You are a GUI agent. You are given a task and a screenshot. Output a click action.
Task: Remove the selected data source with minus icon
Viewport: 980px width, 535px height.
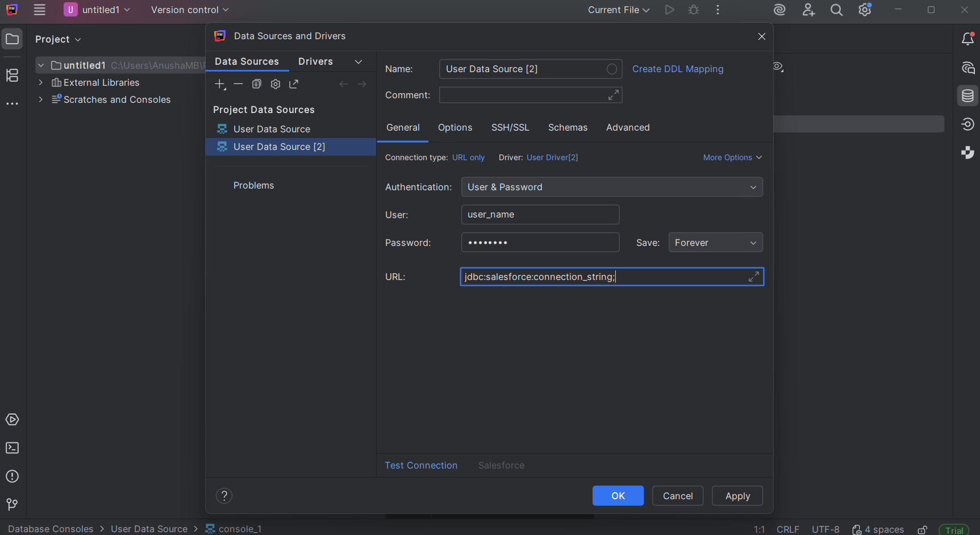[239, 84]
